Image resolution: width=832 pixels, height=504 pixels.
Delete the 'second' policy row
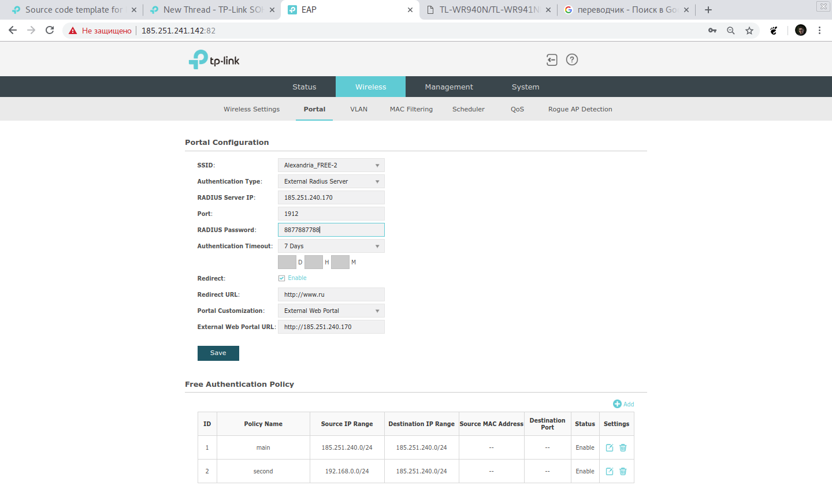(x=623, y=471)
